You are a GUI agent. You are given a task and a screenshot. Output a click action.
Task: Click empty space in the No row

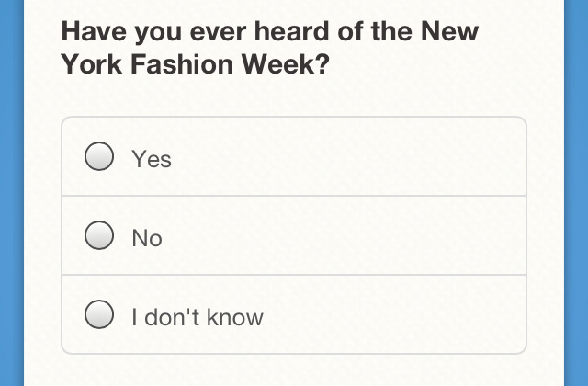pyautogui.click(x=337, y=235)
